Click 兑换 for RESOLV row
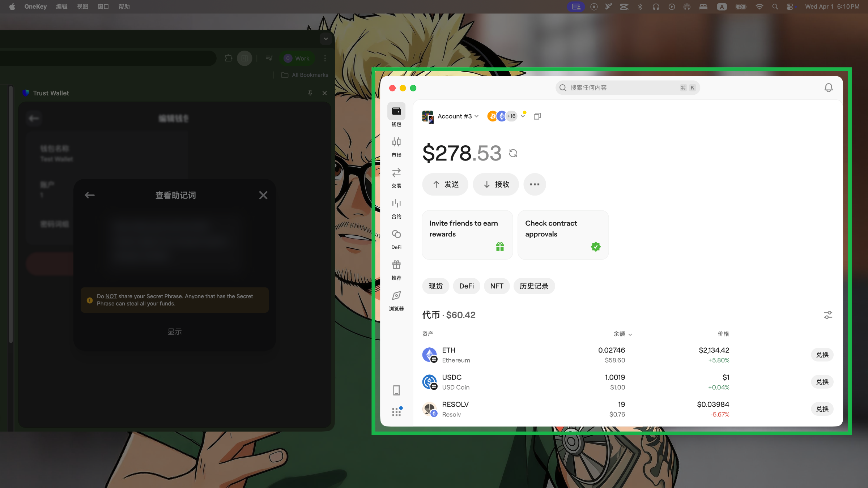The image size is (868, 488). pyautogui.click(x=822, y=409)
